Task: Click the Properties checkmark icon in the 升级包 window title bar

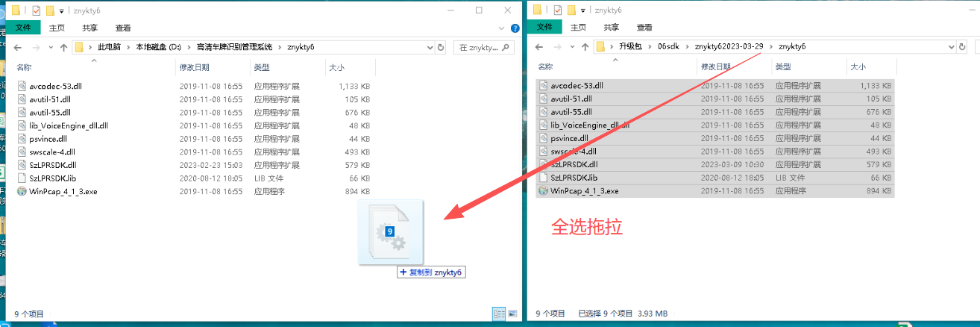Action: click(x=557, y=10)
